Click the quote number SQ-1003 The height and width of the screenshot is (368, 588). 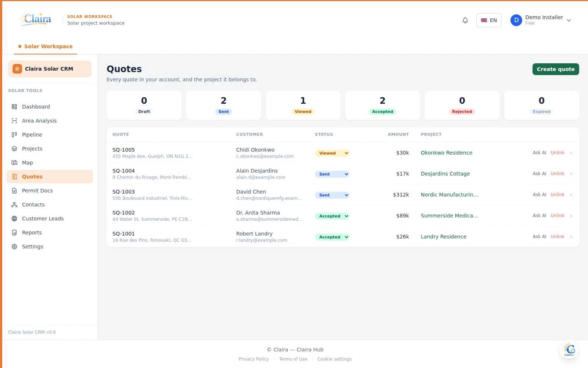pyautogui.click(x=123, y=192)
